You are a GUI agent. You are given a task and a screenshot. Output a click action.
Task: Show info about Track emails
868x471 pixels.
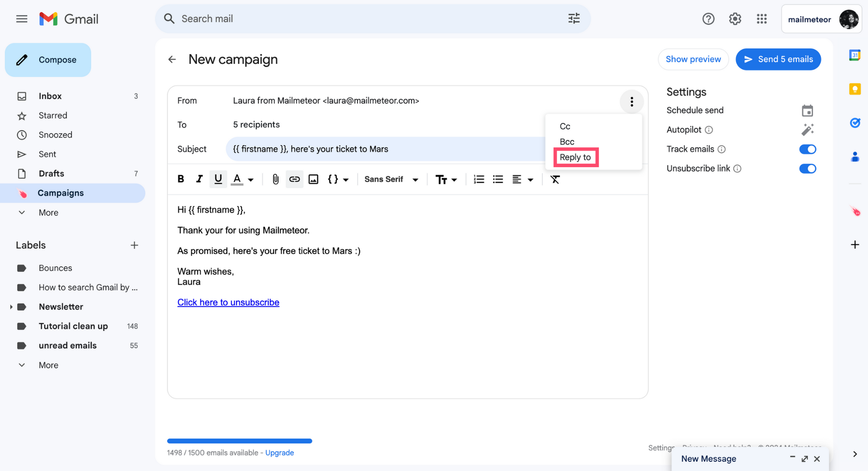(x=721, y=149)
